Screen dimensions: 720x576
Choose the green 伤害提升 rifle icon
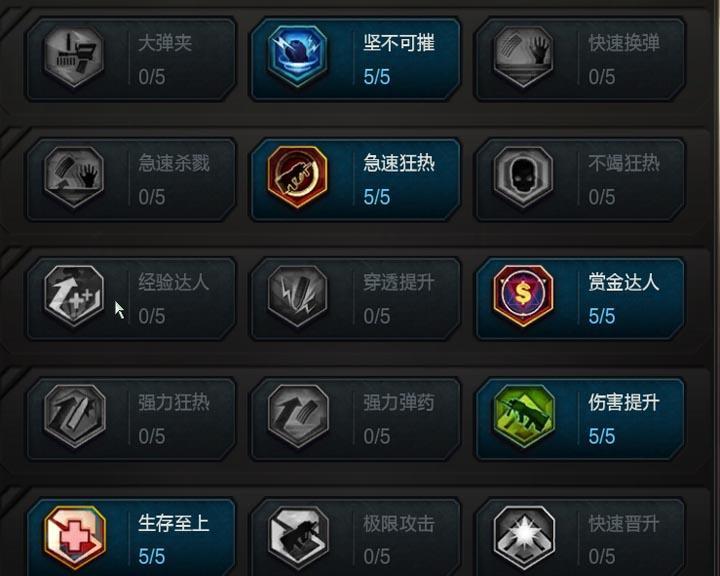[x=524, y=416]
